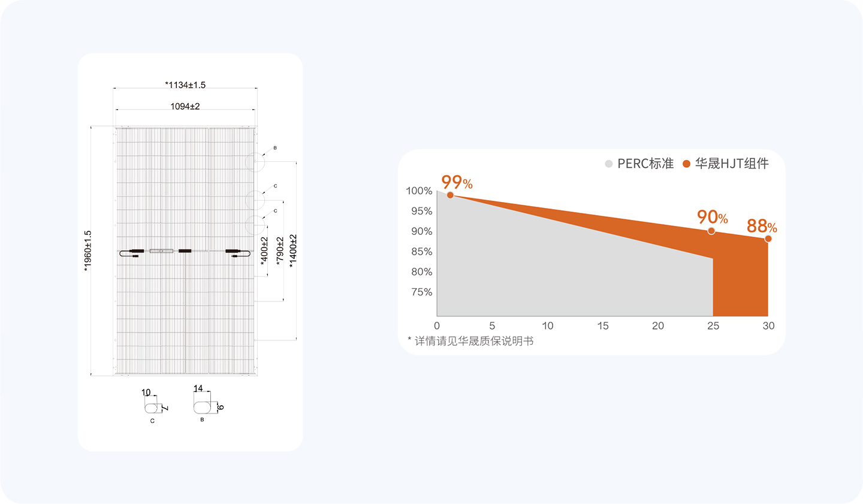The width and height of the screenshot is (863, 504).
Task: Click the 华晟HJT组件 legend label
Action: click(732, 164)
